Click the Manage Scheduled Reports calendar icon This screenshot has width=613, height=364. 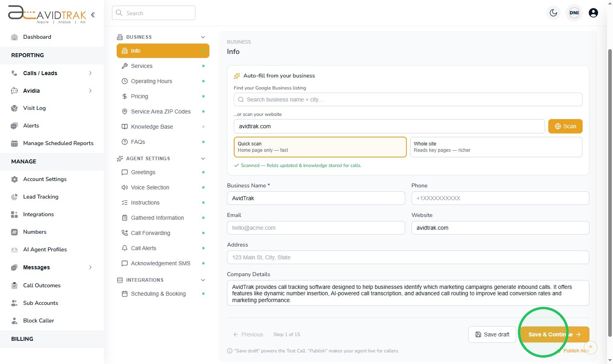[x=14, y=143]
